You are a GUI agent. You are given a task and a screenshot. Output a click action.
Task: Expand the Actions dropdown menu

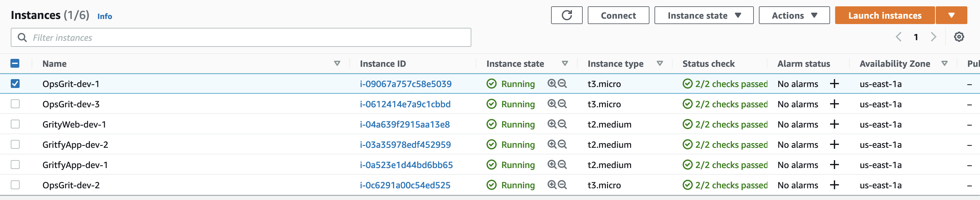click(794, 15)
